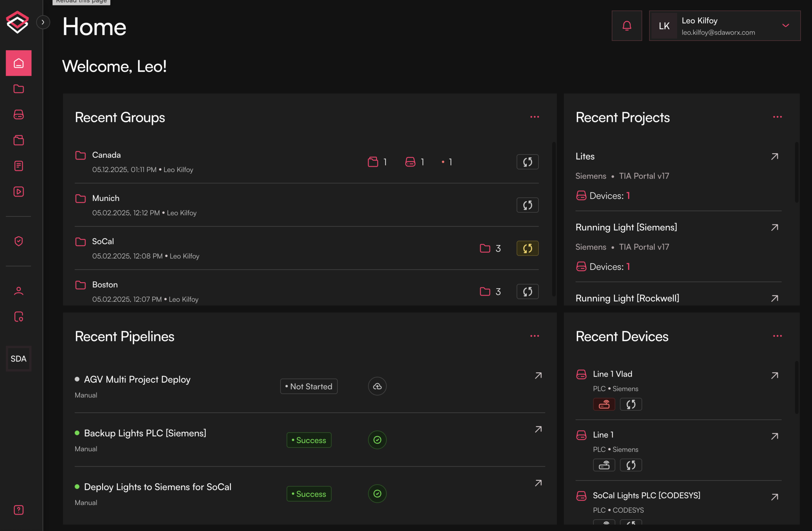Expand the sidebar with the chevron button
Viewport: 812px width, 531px height.
tap(43, 22)
